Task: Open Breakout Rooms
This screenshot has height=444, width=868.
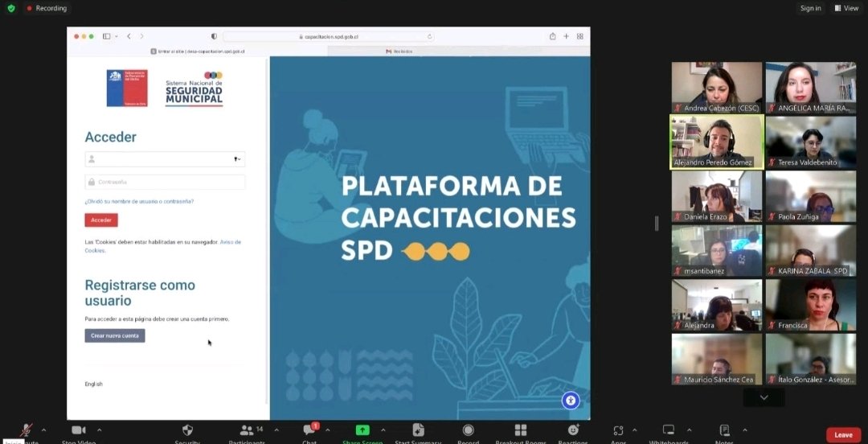Action: pos(521,430)
